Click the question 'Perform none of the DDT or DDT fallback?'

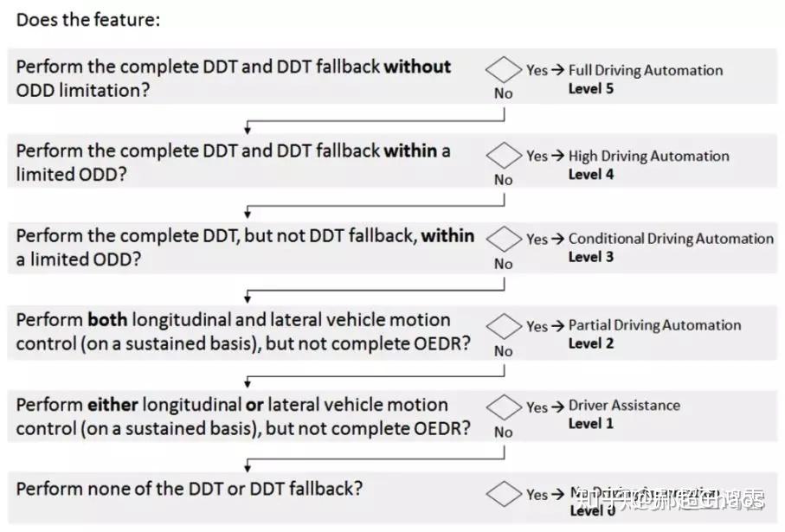pyautogui.click(x=190, y=489)
